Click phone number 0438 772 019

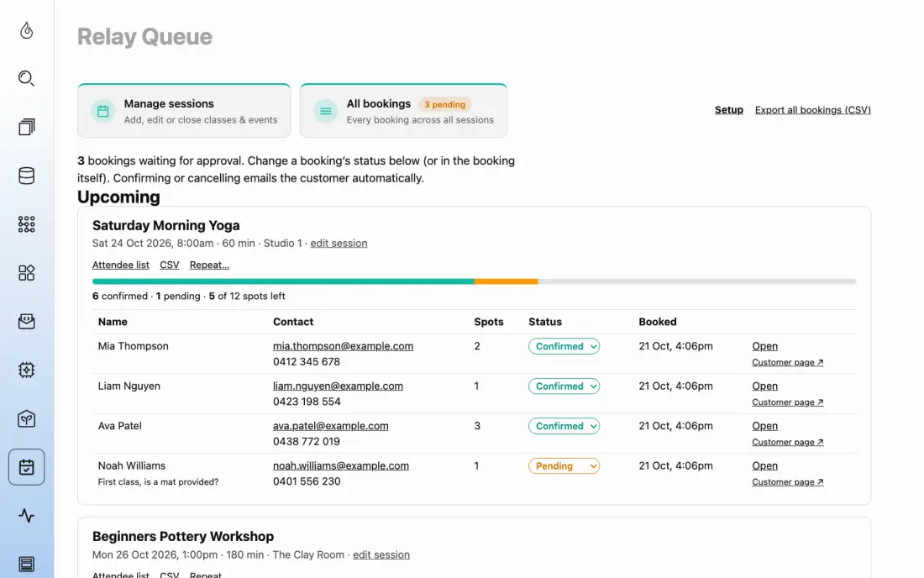point(307,441)
